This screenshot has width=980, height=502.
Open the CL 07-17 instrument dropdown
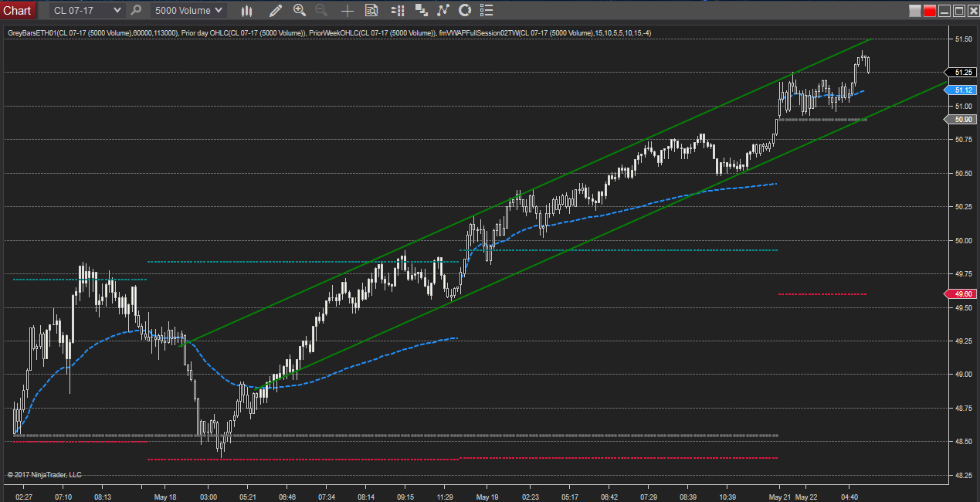point(86,10)
